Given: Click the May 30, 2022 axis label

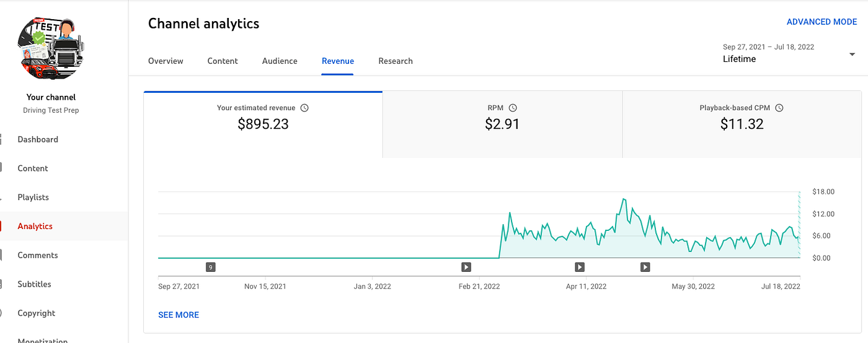Looking at the screenshot, I should [693, 287].
